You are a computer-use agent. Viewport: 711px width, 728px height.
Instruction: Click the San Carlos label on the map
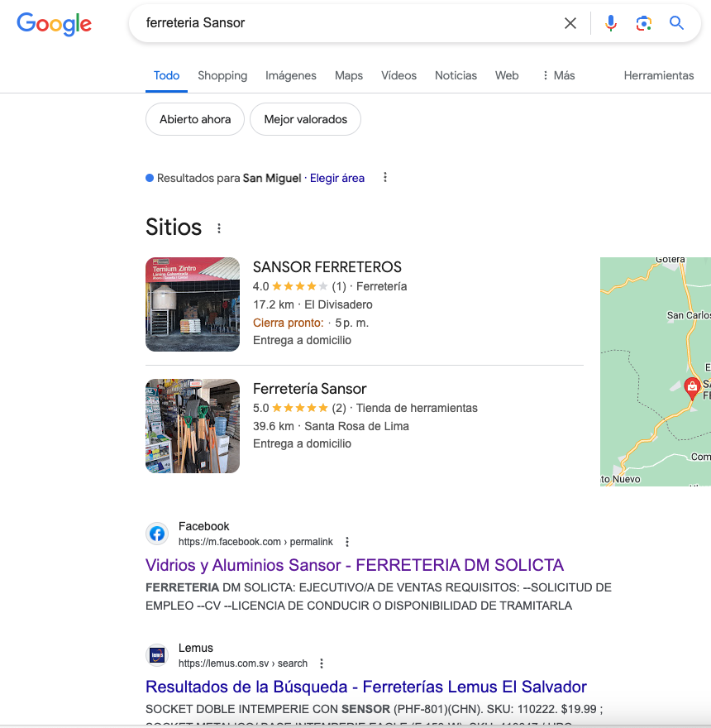[x=689, y=315]
